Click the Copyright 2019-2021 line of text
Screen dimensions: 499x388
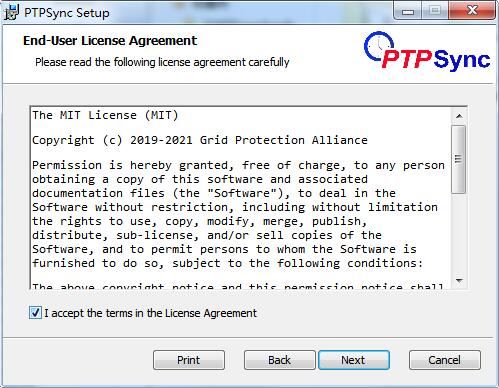tap(200, 140)
